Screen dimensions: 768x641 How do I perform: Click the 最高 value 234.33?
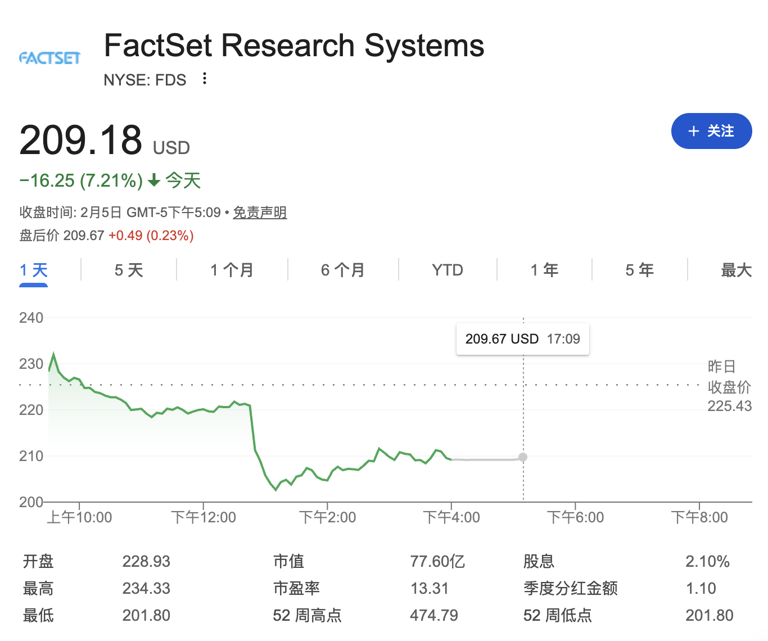pyautogui.click(x=146, y=588)
